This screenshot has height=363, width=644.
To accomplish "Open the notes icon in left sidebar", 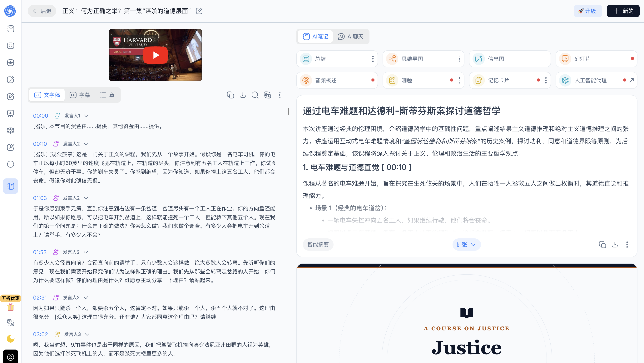I will click(11, 29).
